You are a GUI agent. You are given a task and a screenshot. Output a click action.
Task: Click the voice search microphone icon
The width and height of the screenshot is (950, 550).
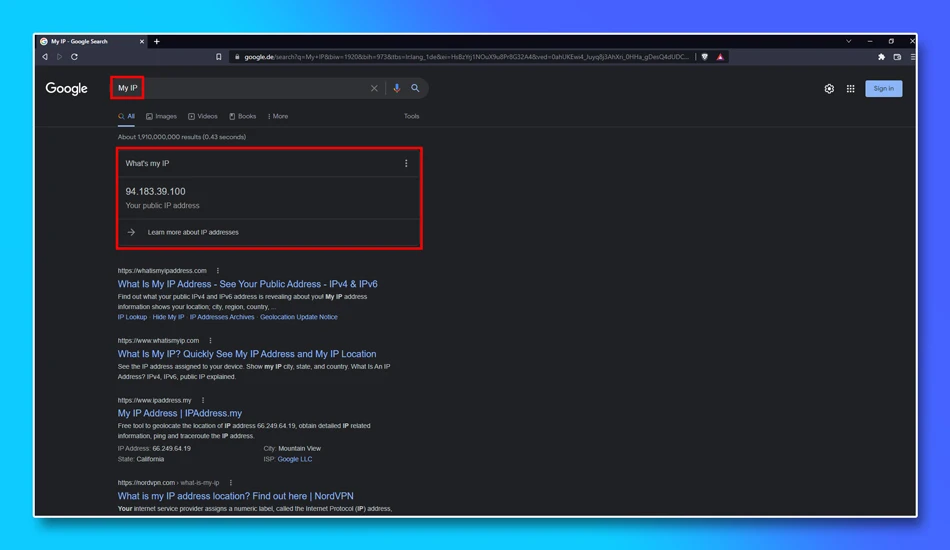(x=397, y=88)
